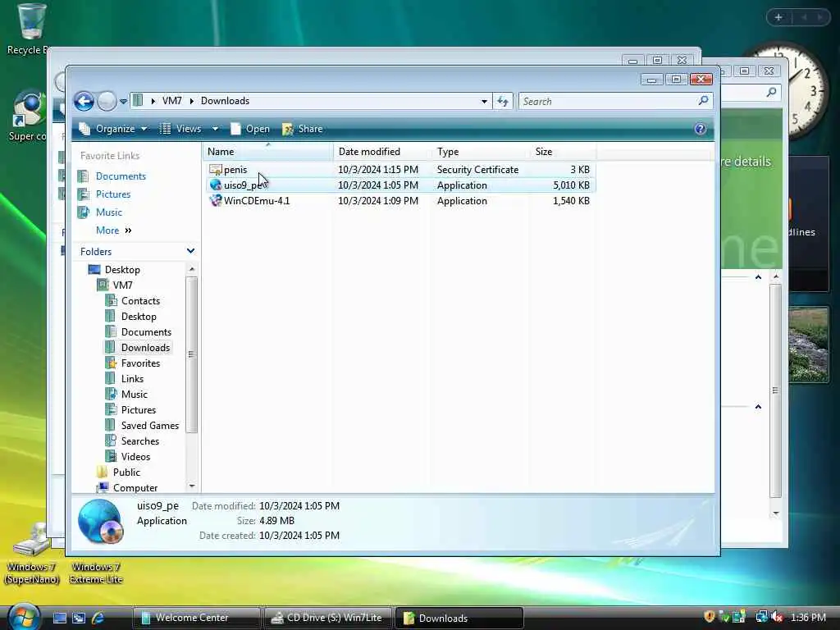Open the recent pages dropdown arrow
Viewport: 840px width, 630px height.
click(123, 101)
